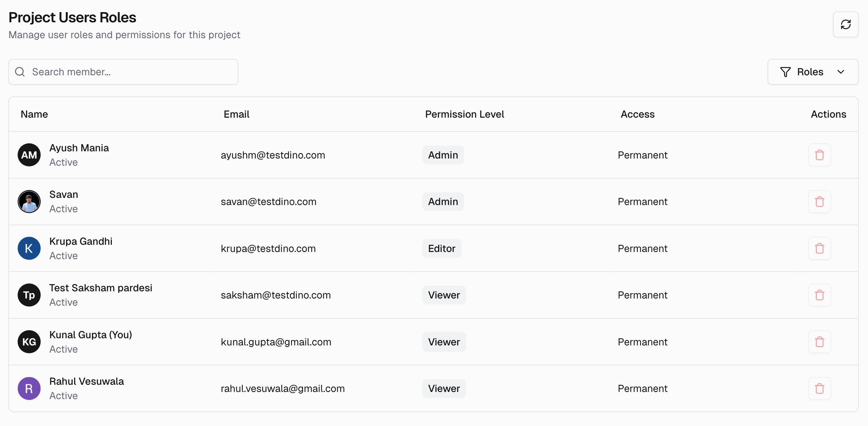The width and height of the screenshot is (868, 426).
Task: Select the Viewer badge for Rahul Vesuwala
Action: point(444,389)
